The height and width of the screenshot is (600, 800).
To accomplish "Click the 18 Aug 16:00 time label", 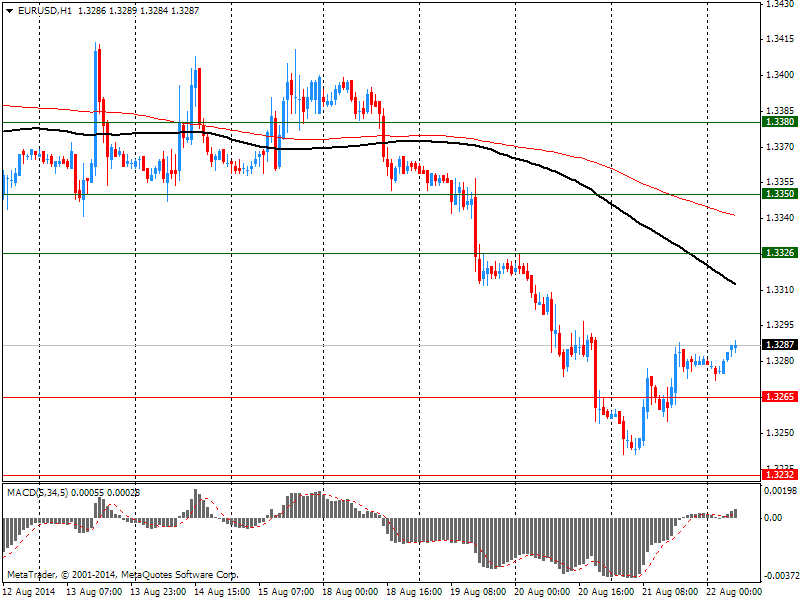I will click(415, 592).
